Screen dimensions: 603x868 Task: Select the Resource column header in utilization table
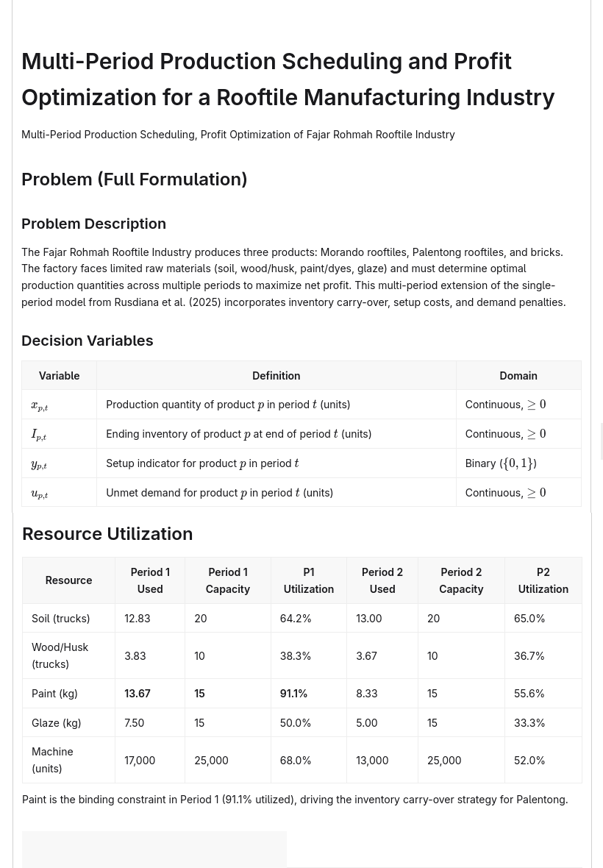tap(68, 580)
